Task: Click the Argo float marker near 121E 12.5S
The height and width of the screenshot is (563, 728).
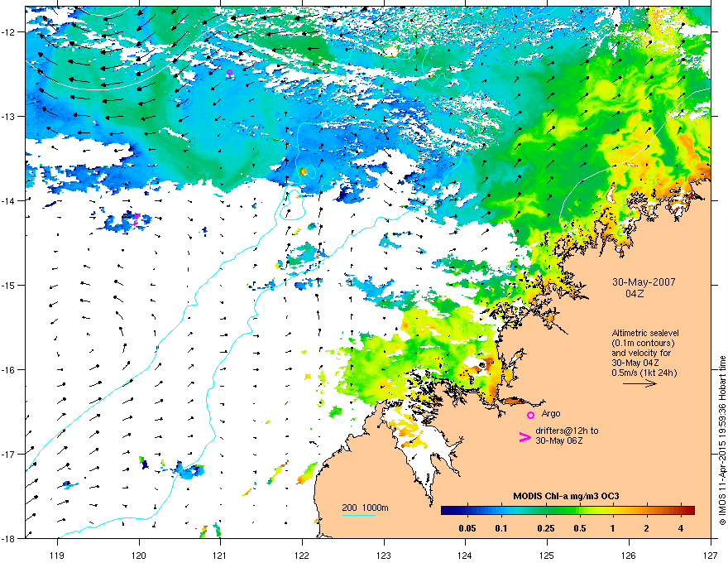Action: tap(229, 73)
